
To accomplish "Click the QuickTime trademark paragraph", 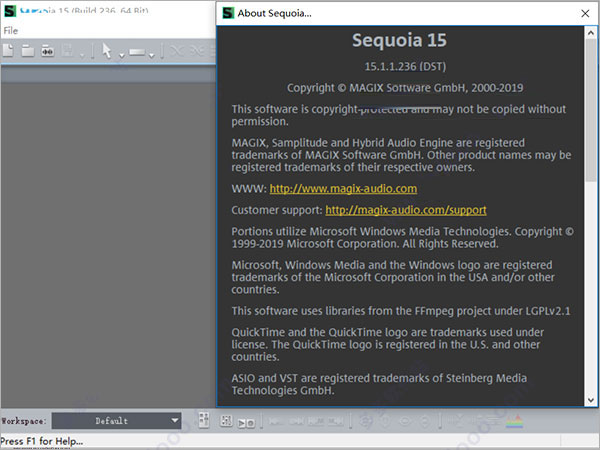I will [387, 344].
